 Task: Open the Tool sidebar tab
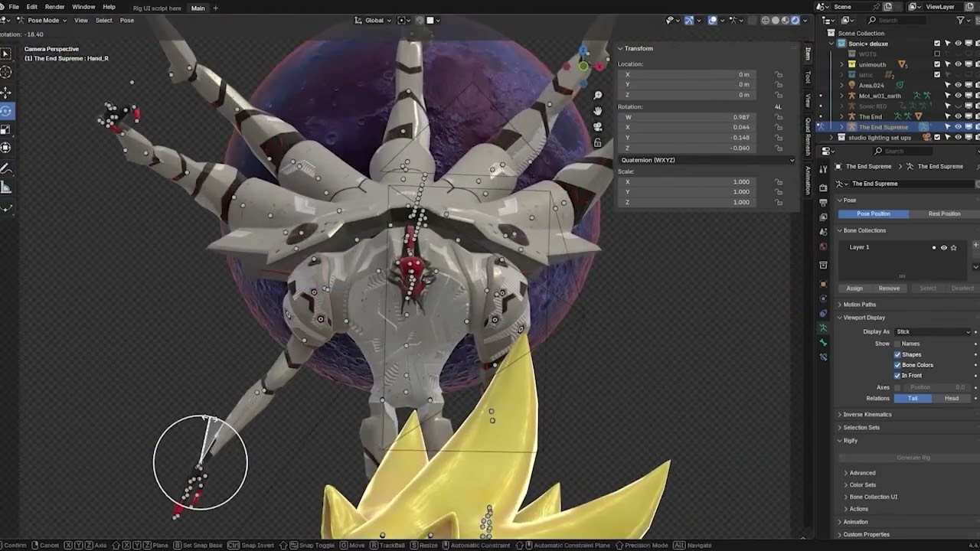click(x=807, y=77)
